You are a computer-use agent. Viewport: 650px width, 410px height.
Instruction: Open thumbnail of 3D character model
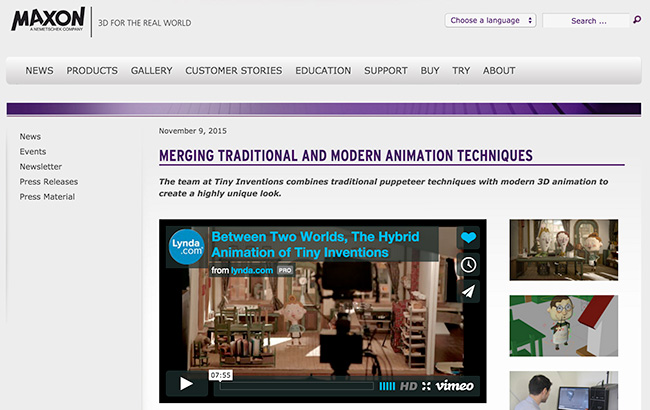(x=564, y=326)
